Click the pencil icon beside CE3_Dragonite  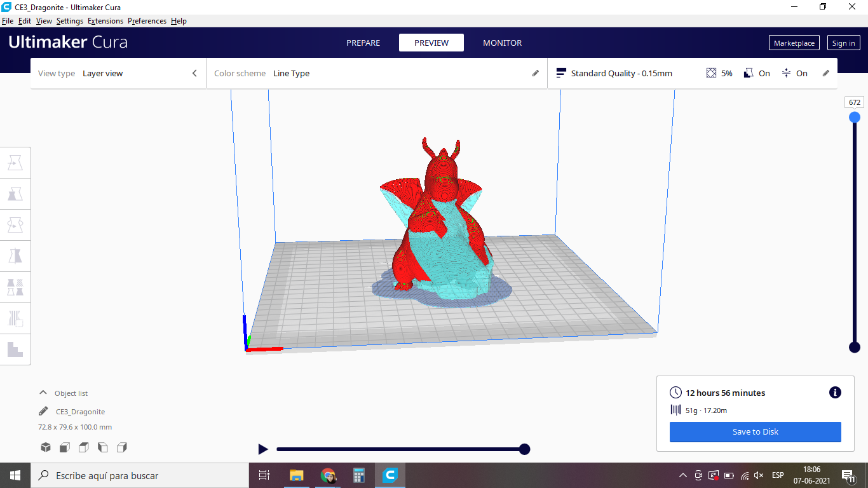tap(43, 411)
